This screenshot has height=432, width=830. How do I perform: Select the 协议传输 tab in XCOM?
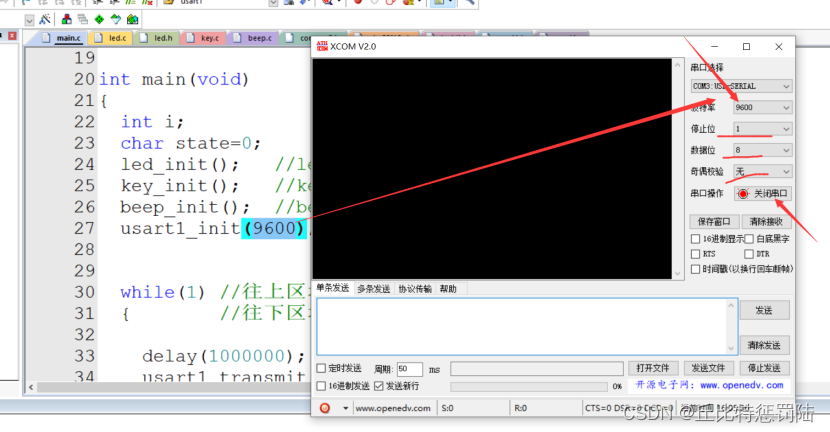pos(415,289)
